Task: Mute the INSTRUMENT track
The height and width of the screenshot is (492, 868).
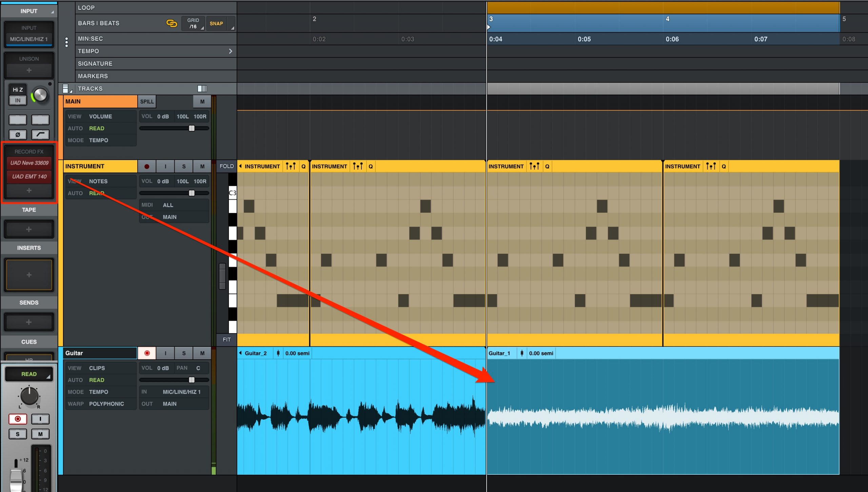Action: [202, 166]
